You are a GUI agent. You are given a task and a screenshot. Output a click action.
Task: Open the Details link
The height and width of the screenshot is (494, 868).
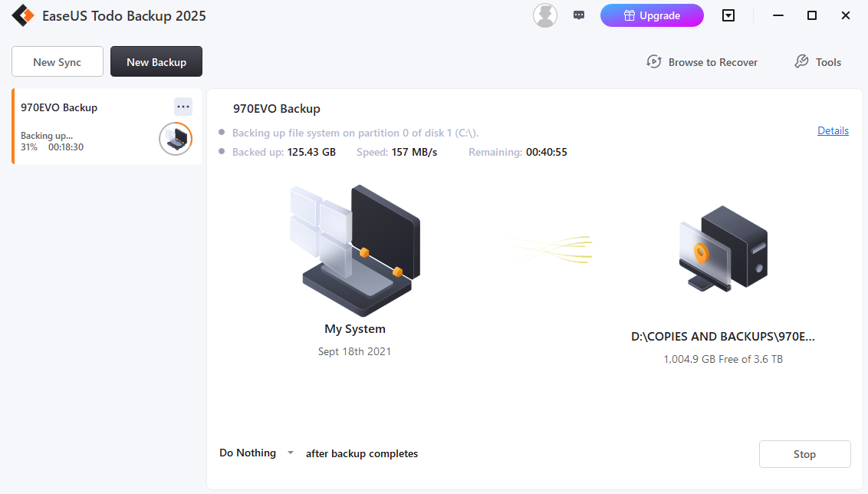coord(833,130)
